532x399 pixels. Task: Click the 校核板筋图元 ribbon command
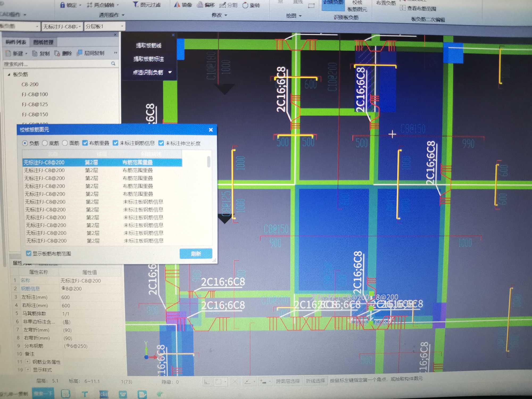coord(357,6)
